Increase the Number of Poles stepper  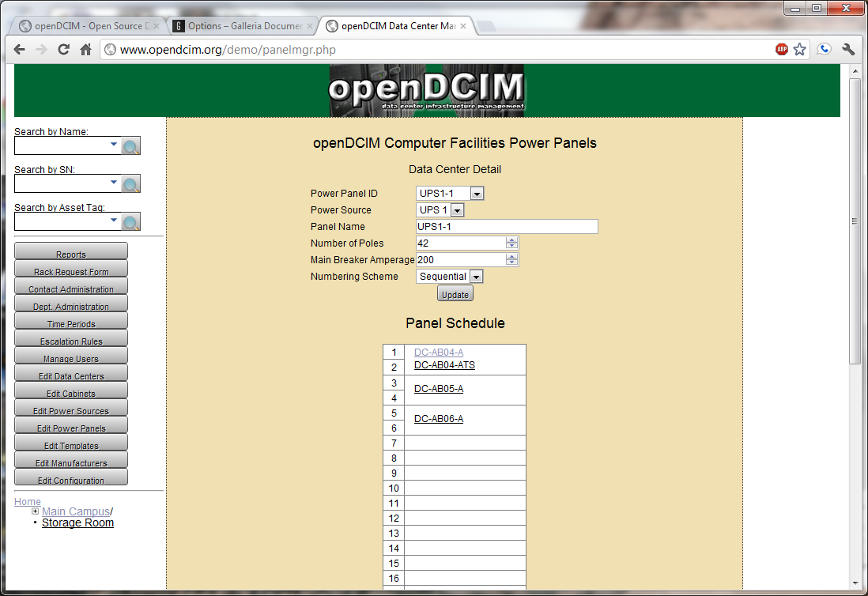[x=512, y=240]
